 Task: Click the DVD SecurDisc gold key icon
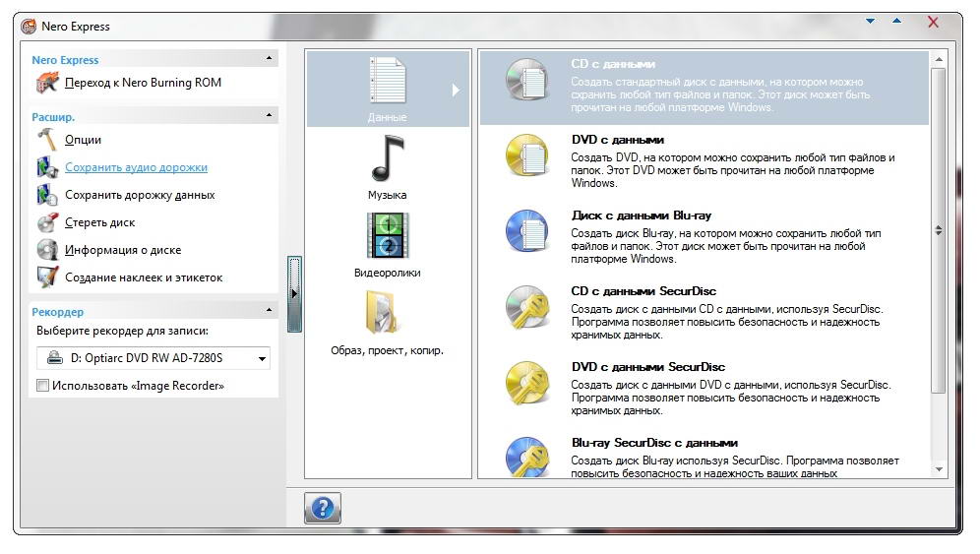click(526, 383)
